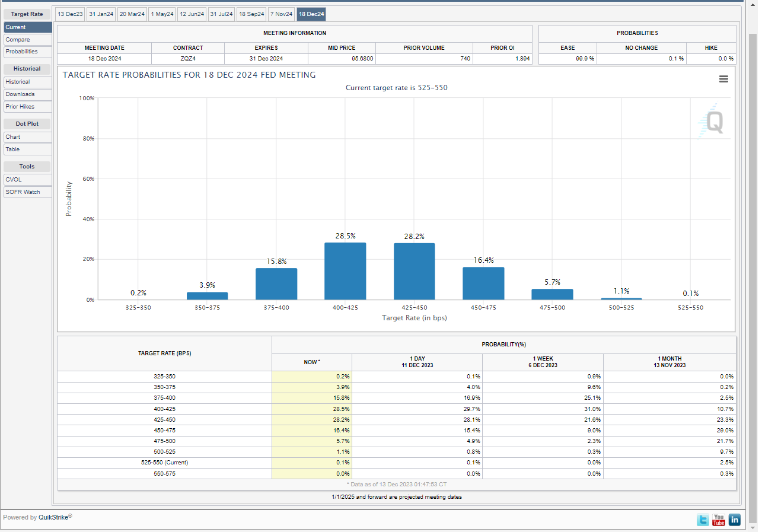The height and width of the screenshot is (532, 762).
Task: Click the 29.0% cell in 1 MONTH column
Action: tap(669, 430)
